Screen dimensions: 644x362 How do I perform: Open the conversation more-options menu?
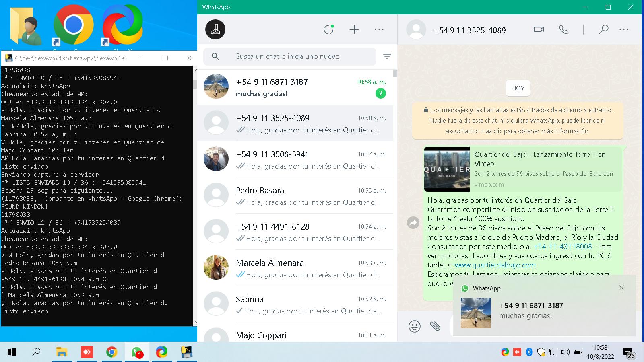click(x=624, y=29)
